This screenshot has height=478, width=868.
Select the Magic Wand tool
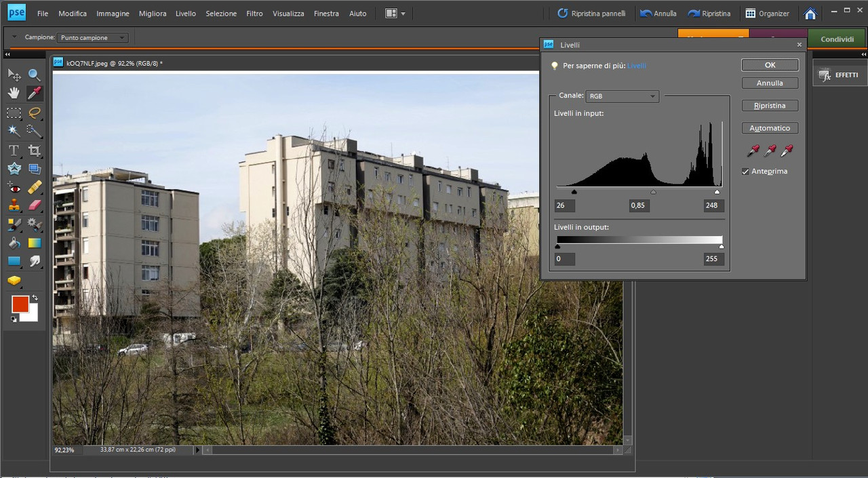pos(14,131)
